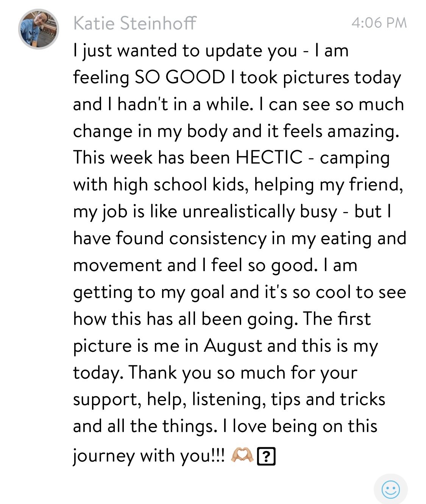Click the phrase 'high school kids'
The image size is (426, 504).
181,185
